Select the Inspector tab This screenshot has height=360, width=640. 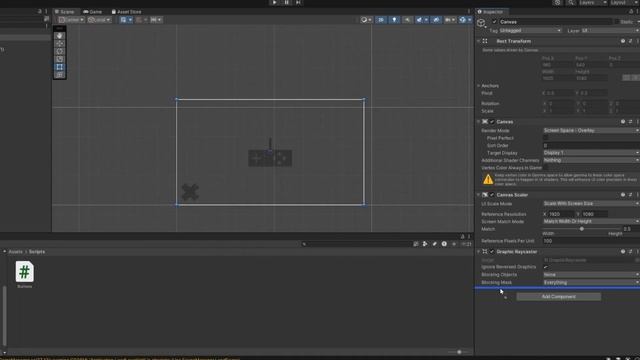[491, 12]
